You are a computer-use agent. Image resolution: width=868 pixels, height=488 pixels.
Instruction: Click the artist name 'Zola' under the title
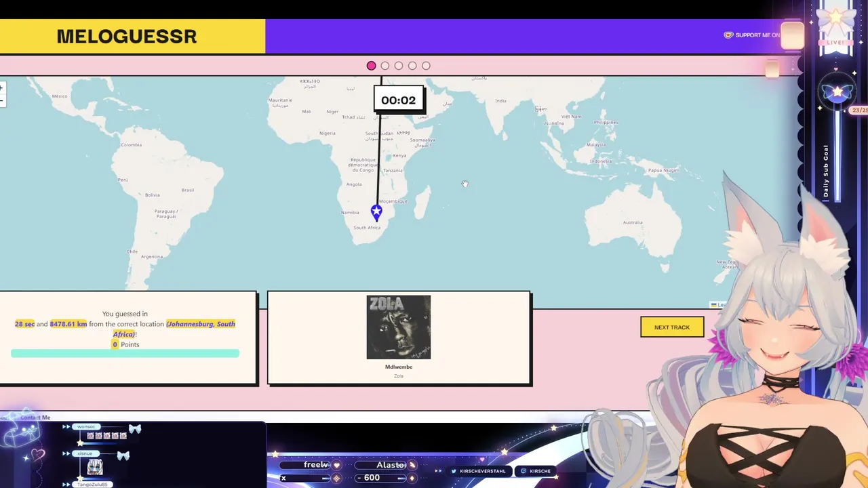click(x=399, y=375)
